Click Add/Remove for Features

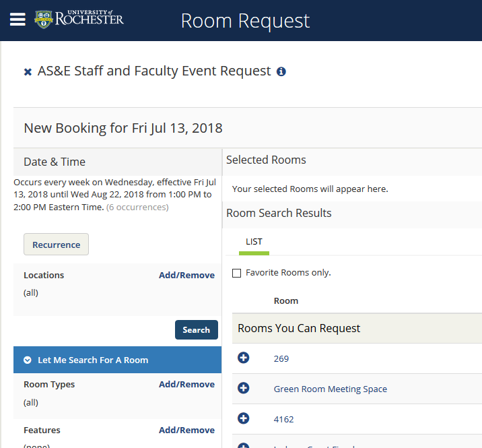[x=186, y=430]
